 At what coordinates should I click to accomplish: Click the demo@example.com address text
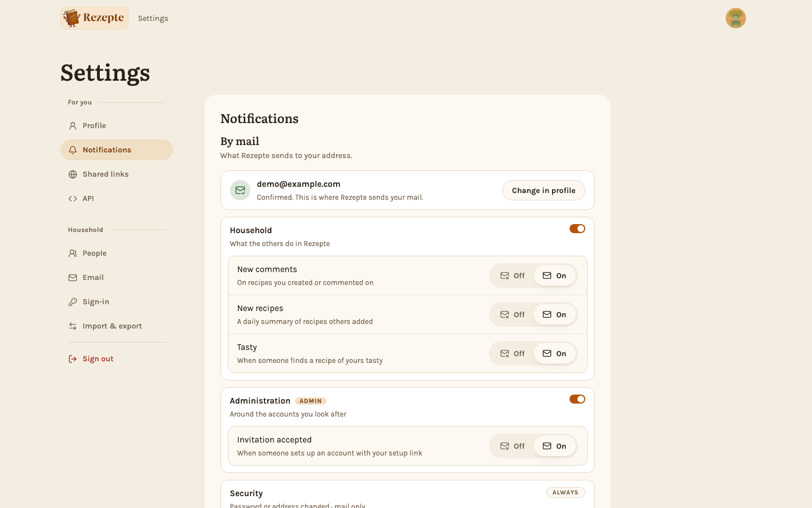[298, 184]
